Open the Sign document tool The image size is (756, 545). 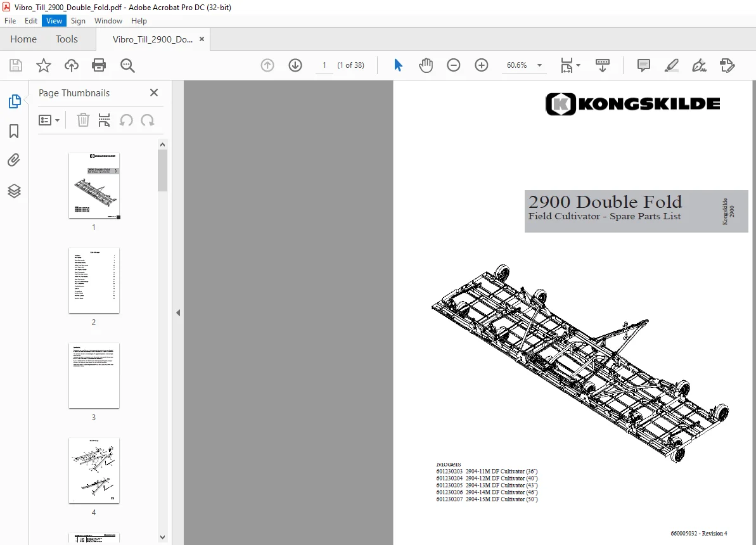699,65
